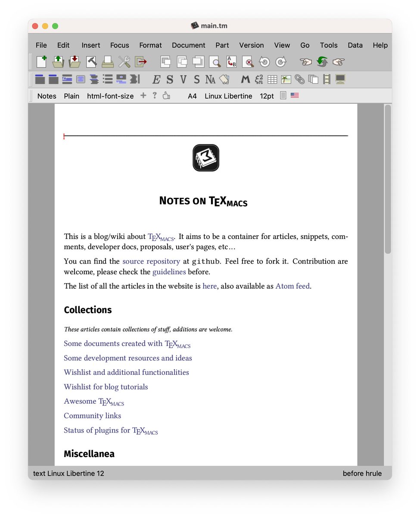Click the thumbs up icon in focus bar

(x=166, y=96)
